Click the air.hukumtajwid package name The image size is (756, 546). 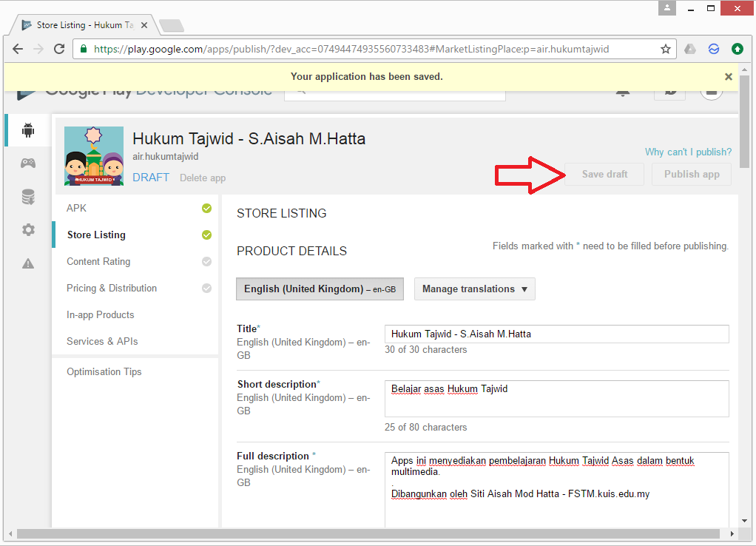[x=166, y=157]
